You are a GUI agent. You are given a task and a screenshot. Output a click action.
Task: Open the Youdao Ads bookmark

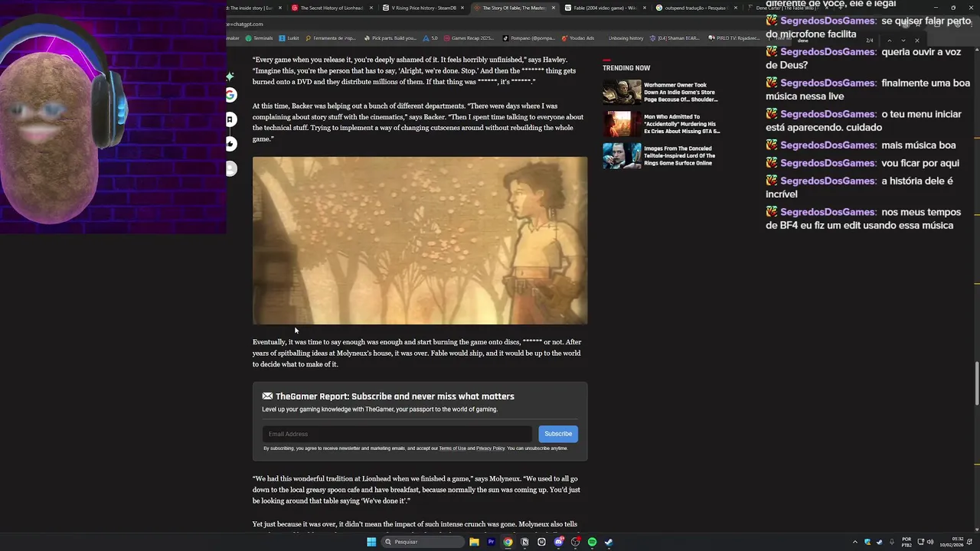click(x=579, y=37)
